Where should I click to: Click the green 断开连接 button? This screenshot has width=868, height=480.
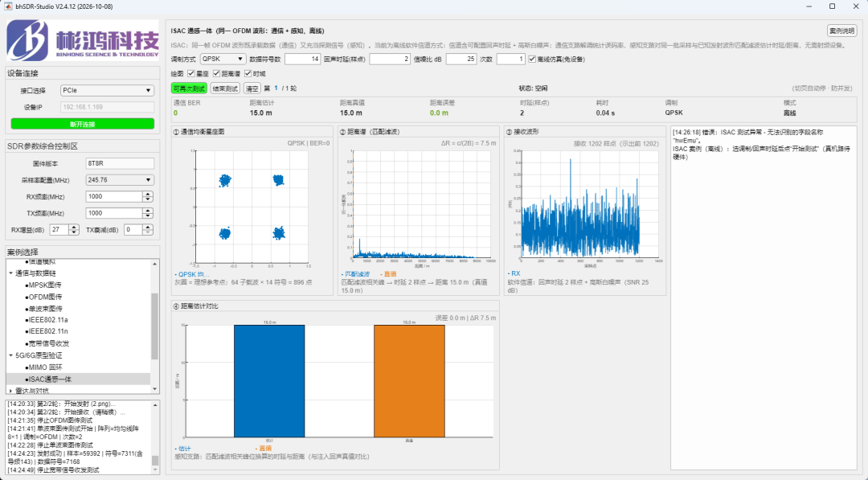click(83, 124)
